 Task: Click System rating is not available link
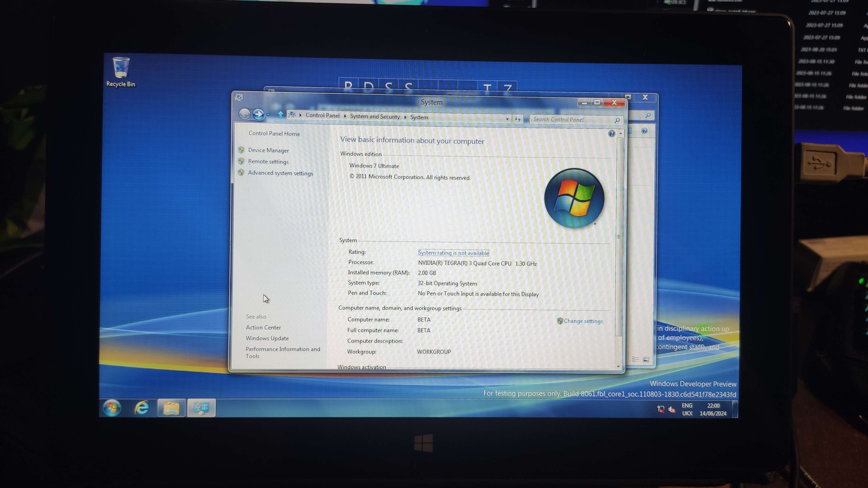pyautogui.click(x=453, y=253)
